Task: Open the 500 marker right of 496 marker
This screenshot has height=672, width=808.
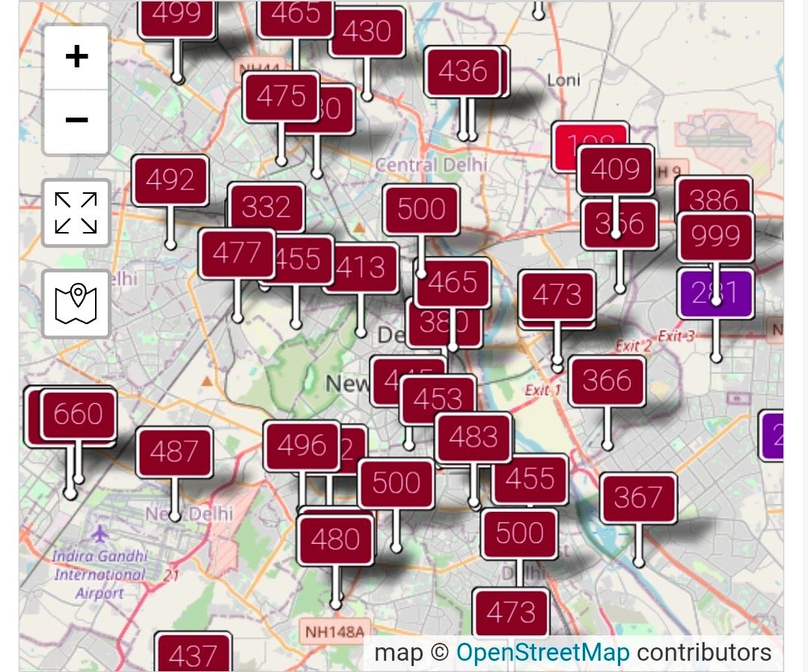Action: pos(396,483)
